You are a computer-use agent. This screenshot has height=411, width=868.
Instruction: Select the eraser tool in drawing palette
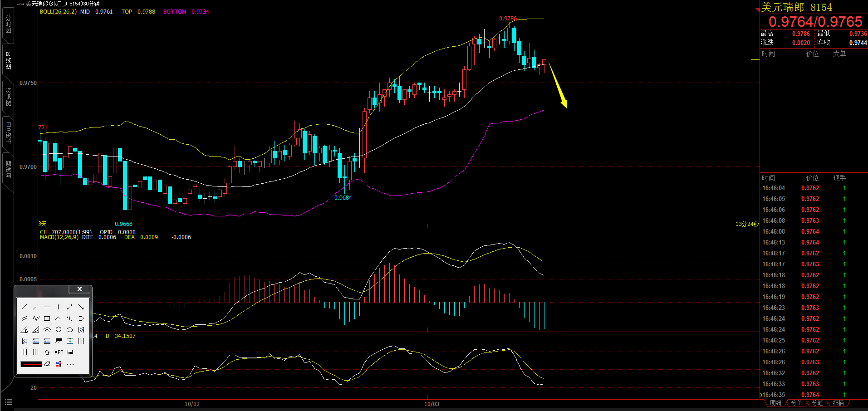click(x=47, y=364)
